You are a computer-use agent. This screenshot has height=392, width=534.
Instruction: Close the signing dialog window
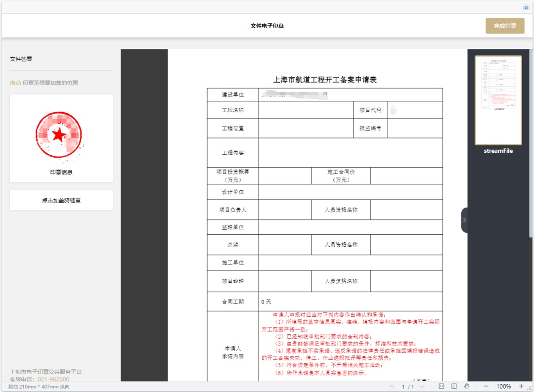pos(526,7)
